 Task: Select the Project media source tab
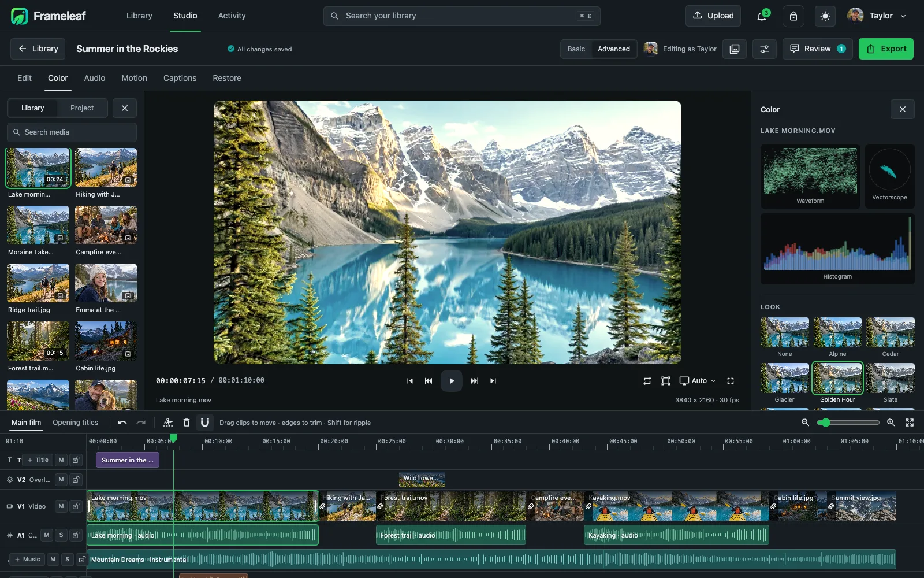[x=82, y=108]
